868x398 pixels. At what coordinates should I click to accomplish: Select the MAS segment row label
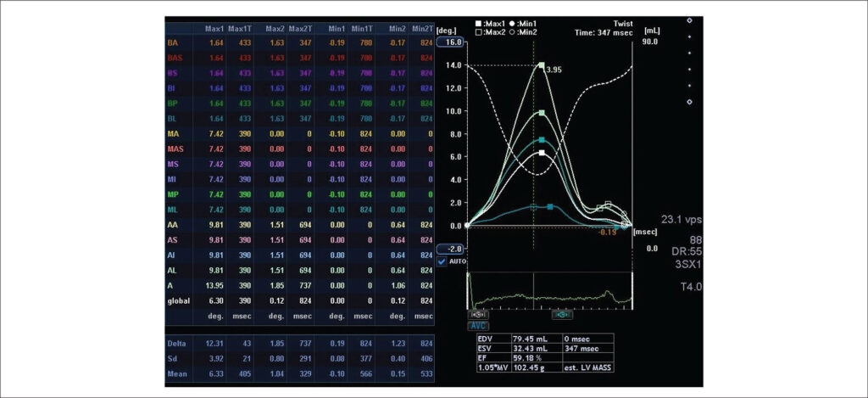click(176, 149)
